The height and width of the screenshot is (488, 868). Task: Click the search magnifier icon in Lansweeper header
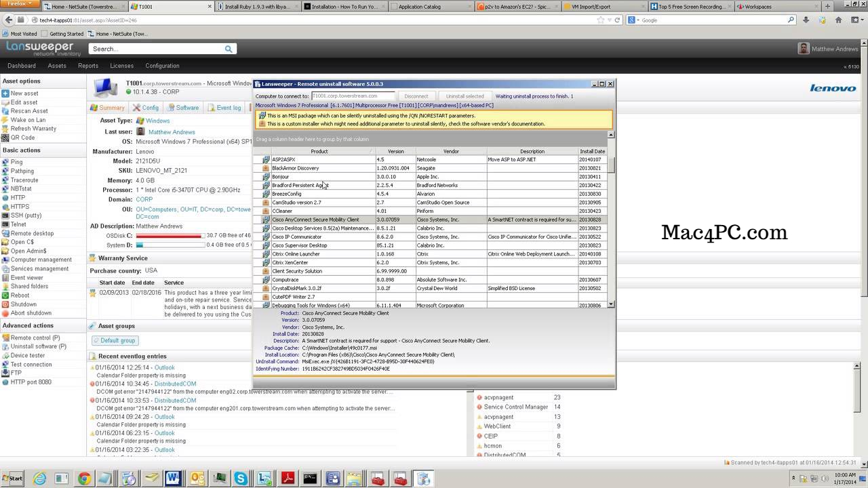click(229, 49)
